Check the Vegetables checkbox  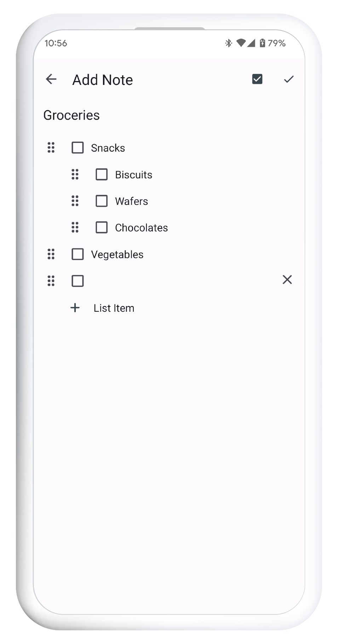click(78, 254)
